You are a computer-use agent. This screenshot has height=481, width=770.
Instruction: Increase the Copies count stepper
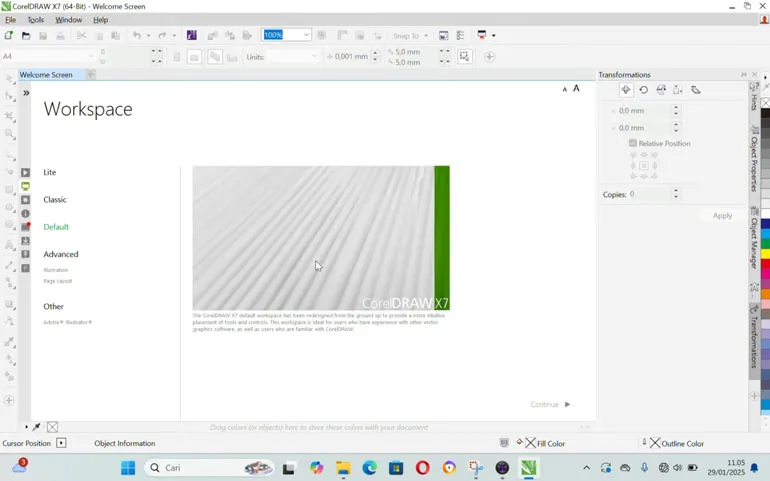pos(676,191)
